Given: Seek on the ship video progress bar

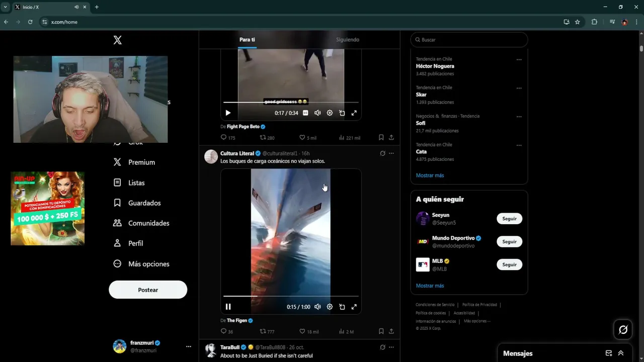Looking at the screenshot, I should (291, 296).
